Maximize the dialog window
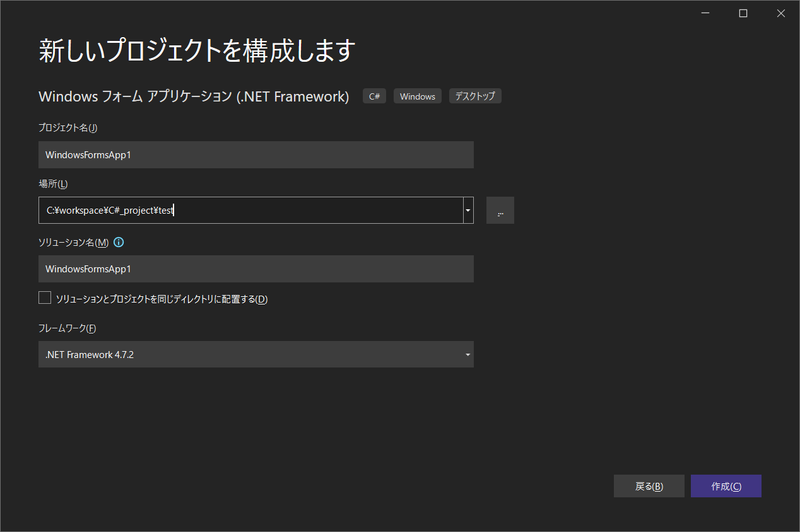Image resolution: width=800 pixels, height=532 pixels. (743, 14)
